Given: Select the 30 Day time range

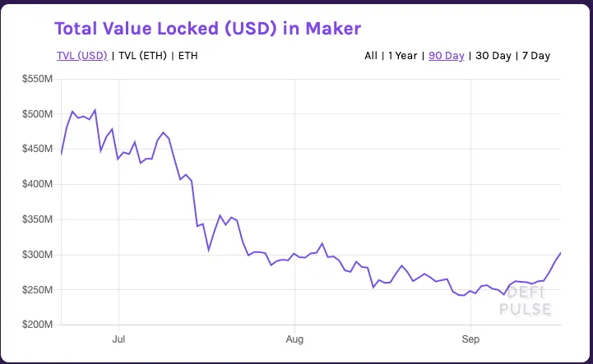Looking at the screenshot, I should [x=493, y=56].
